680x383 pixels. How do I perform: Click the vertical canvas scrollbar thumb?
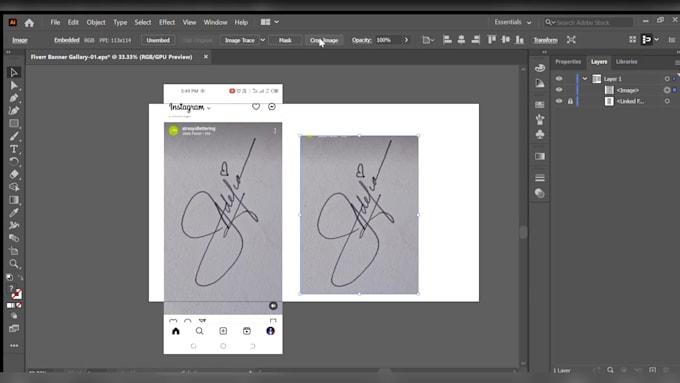523,232
